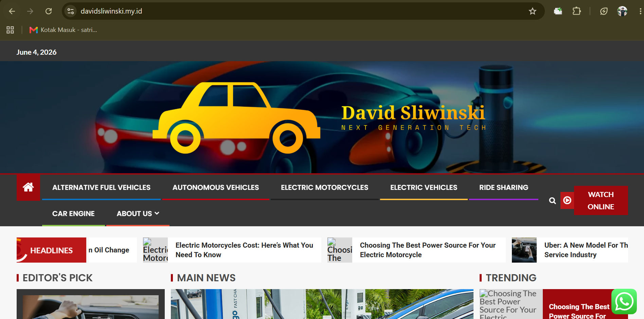Open Car Engine menu item
The height and width of the screenshot is (319, 644).
tap(73, 214)
